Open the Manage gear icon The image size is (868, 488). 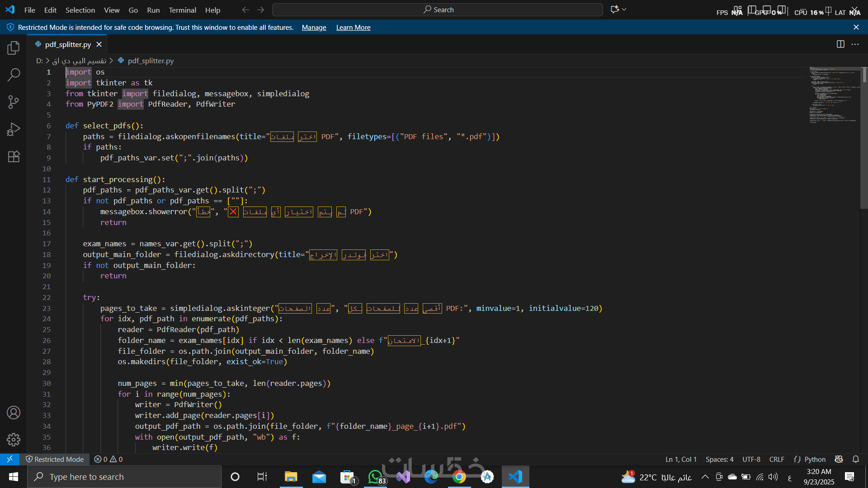pyautogui.click(x=14, y=440)
